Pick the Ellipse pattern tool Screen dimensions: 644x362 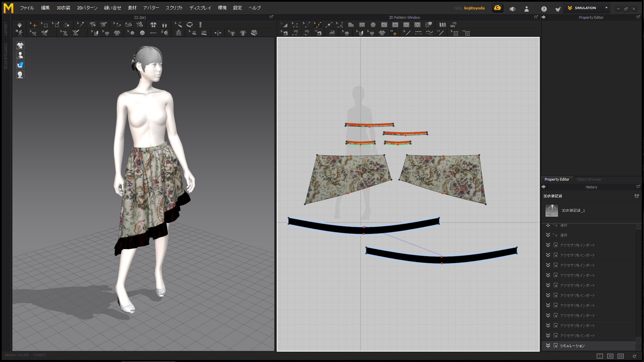373,25
